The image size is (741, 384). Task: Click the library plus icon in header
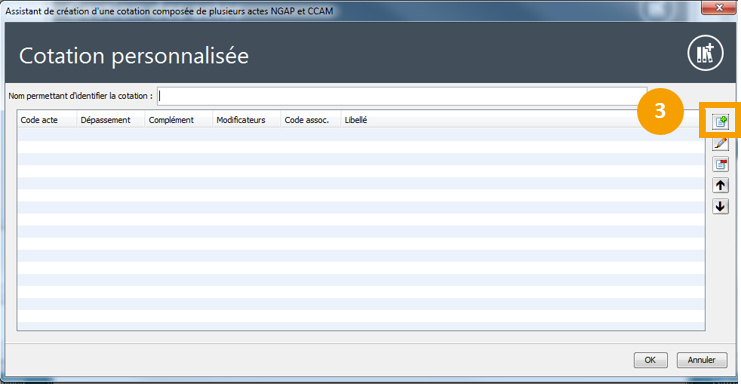[x=705, y=53]
